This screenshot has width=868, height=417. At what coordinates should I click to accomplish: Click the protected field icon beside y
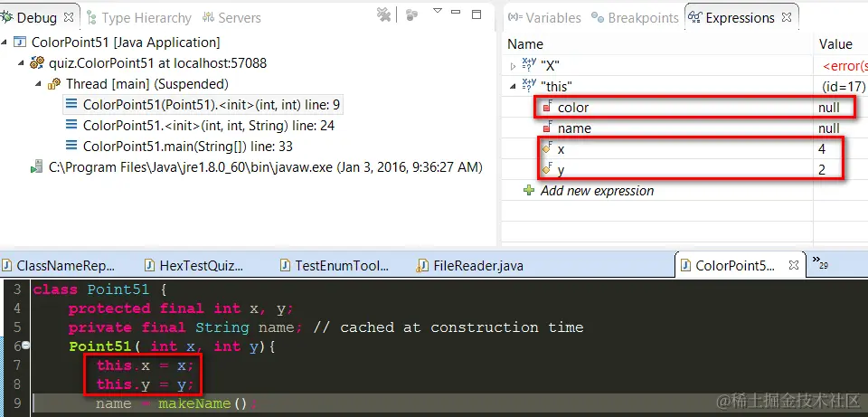548,169
